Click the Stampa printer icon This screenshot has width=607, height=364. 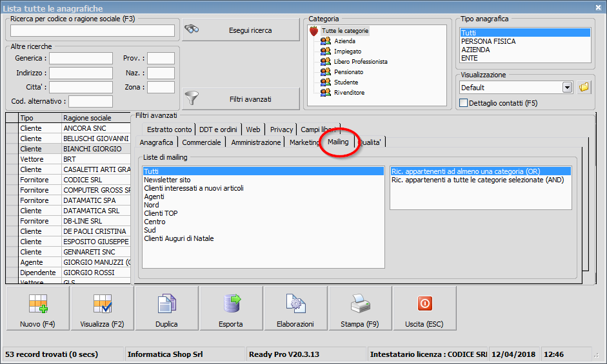click(361, 303)
